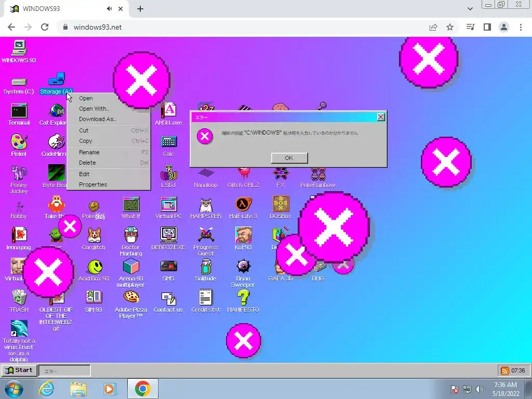Open the OLDEST GIF OF THE INTERWEBZ label

(56, 319)
